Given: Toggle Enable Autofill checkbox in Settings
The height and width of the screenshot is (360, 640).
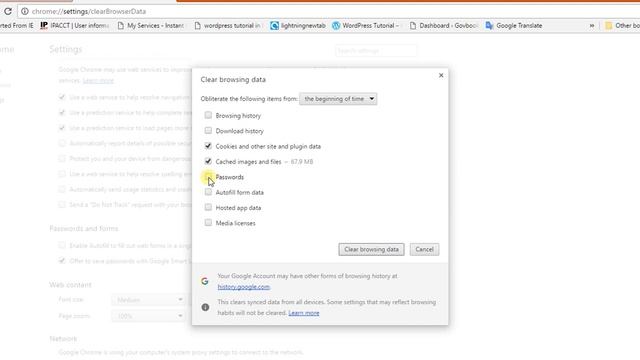Looking at the screenshot, I should pyautogui.click(x=62, y=245).
